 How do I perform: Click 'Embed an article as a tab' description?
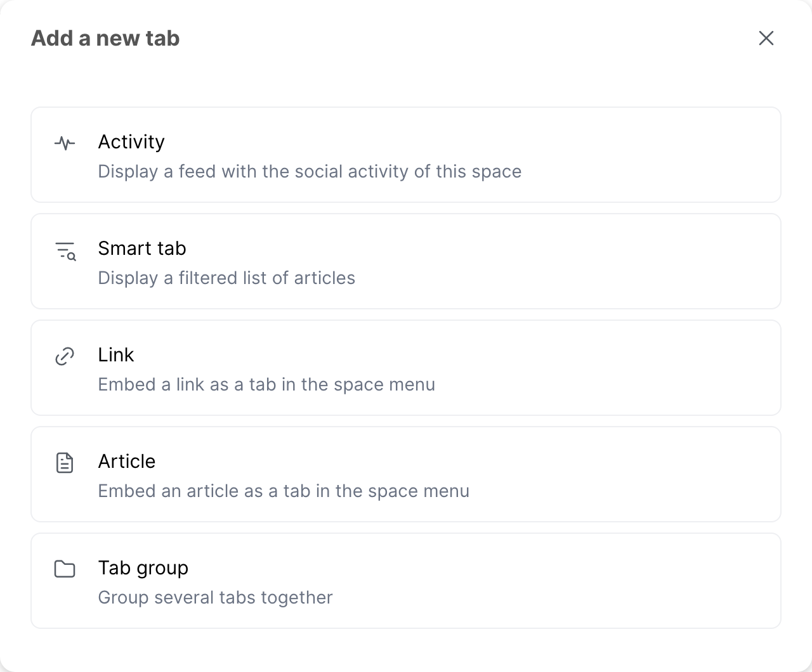pyautogui.click(x=284, y=491)
